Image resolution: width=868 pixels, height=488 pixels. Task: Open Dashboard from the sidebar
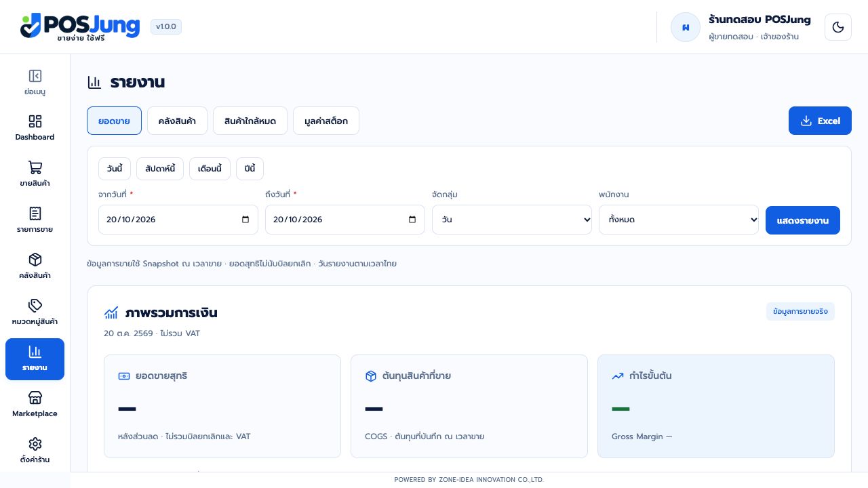35,127
